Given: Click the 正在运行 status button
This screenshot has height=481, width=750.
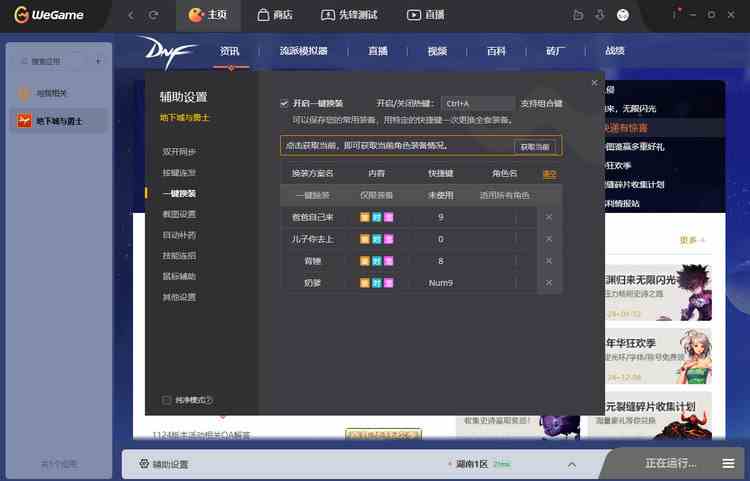Looking at the screenshot, I should pos(671,463).
